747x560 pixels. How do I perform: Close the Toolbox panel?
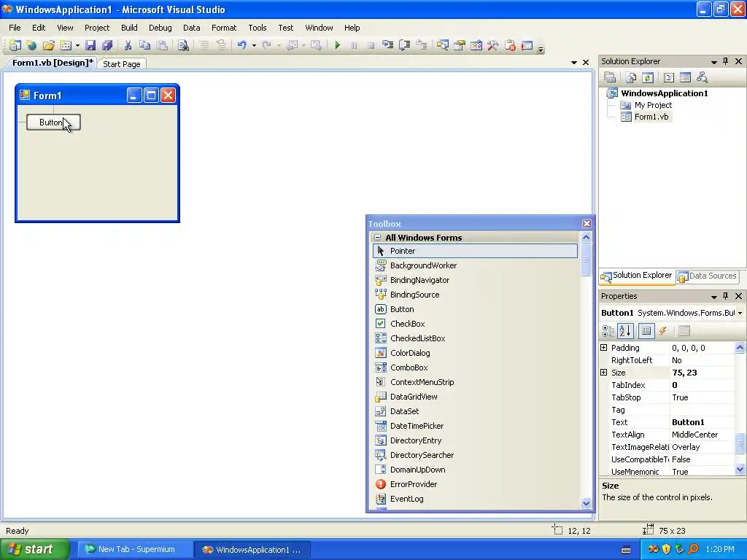(x=587, y=223)
